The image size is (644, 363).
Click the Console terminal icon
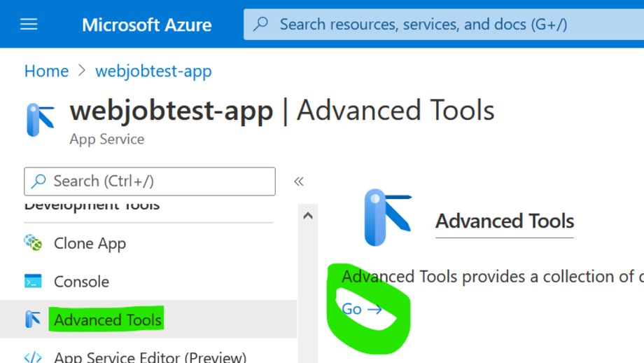click(x=33, y=281)
